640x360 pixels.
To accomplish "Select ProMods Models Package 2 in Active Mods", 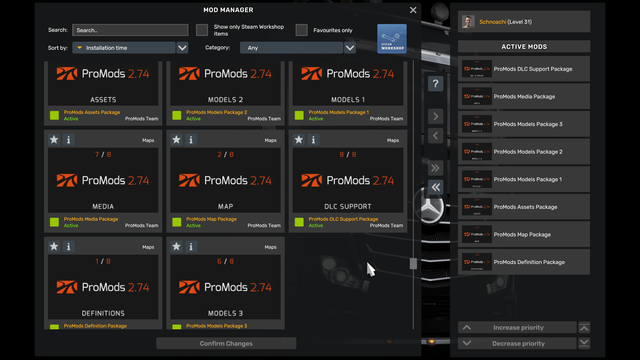I will click(524, 151).
